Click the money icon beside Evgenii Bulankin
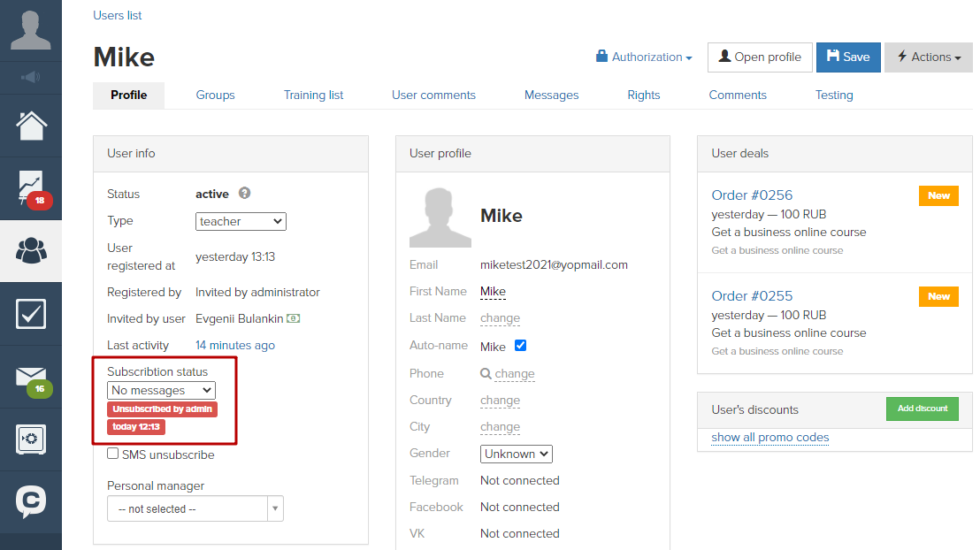 point(293,318)
